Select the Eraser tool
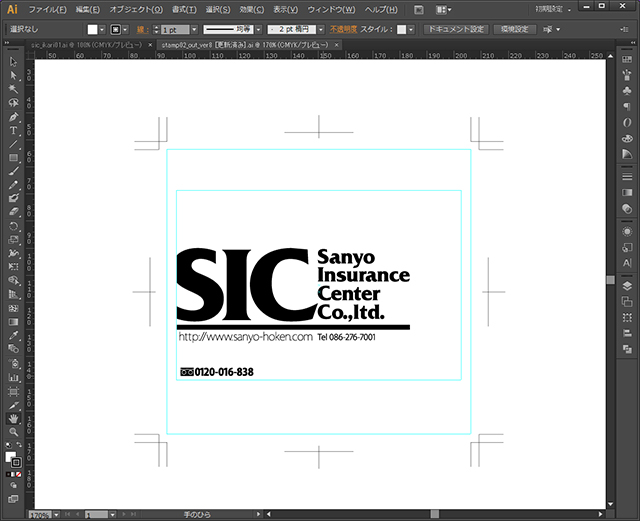This screenshot has width=640, height=521. [13, 212]
